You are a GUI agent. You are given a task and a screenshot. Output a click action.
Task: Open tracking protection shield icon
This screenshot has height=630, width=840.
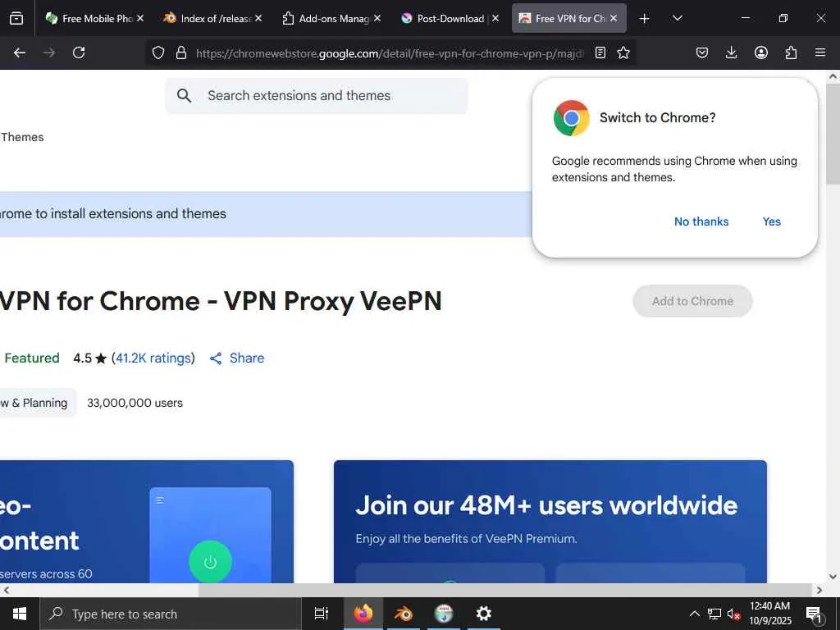(158, 52)
